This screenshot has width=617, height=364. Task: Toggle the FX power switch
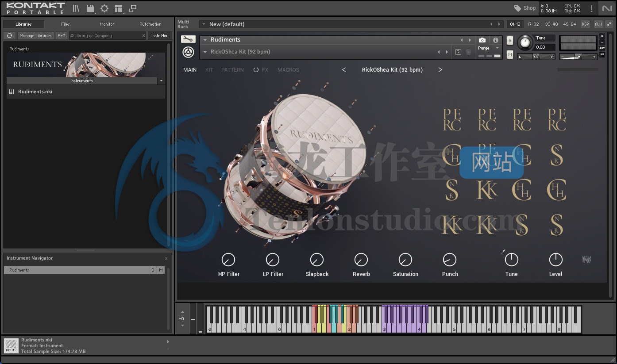coord(256,70)
